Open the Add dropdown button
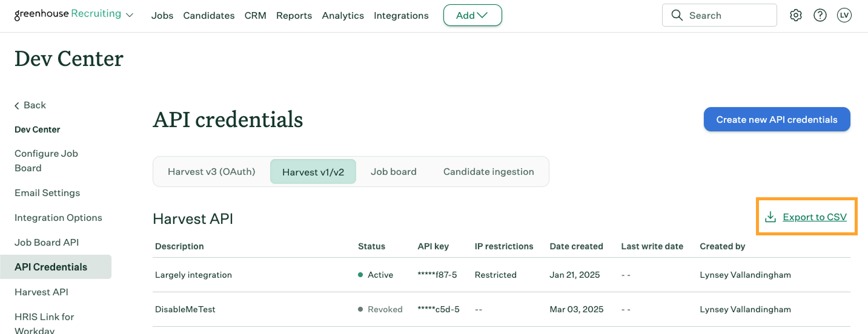This screenshot has height=334, width=868. [x=472, y=16]
